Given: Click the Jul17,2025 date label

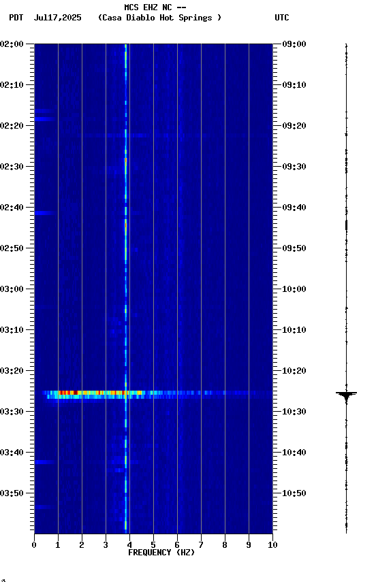Looking at the screenshot, I should 57,18.
